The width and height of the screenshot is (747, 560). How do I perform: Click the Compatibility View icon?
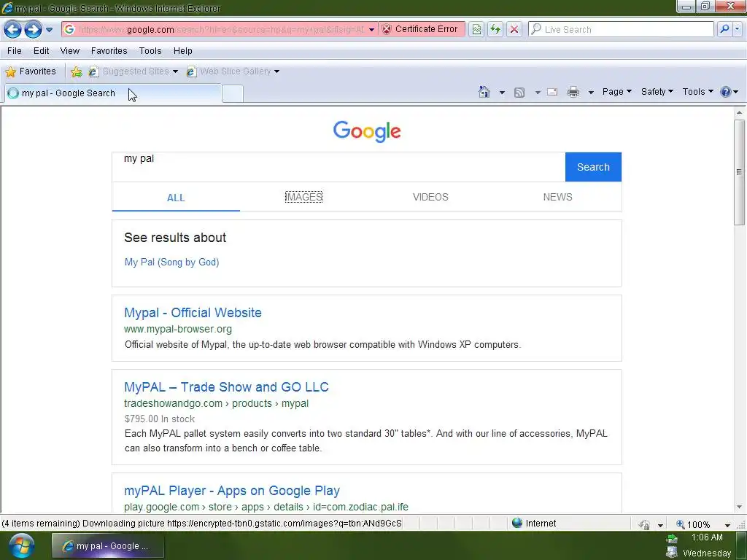[x=476, y=29]
